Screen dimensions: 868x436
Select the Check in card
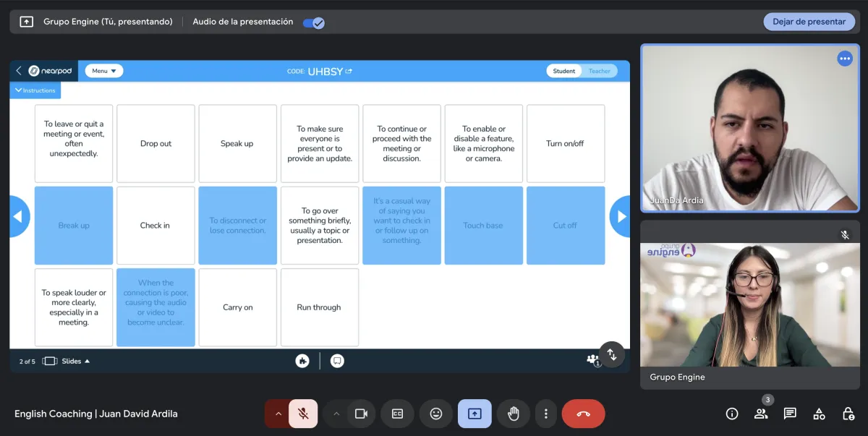point(156,226)
